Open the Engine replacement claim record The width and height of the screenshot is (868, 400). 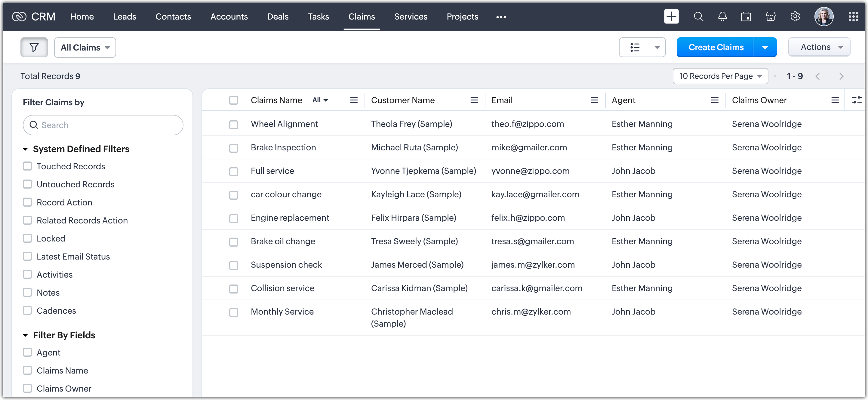click(x=289, y=218)
